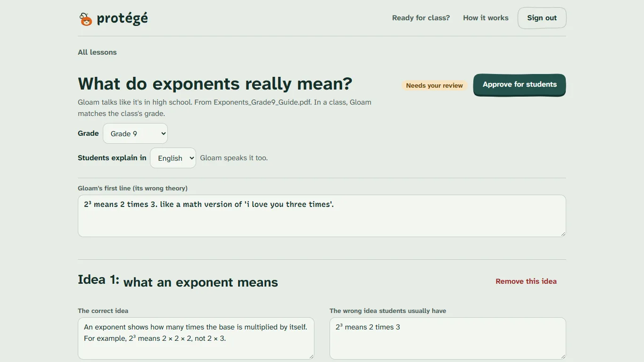Click the Gloam's first line label
Screen dimensions: 644x362
[x=132, y=188]
